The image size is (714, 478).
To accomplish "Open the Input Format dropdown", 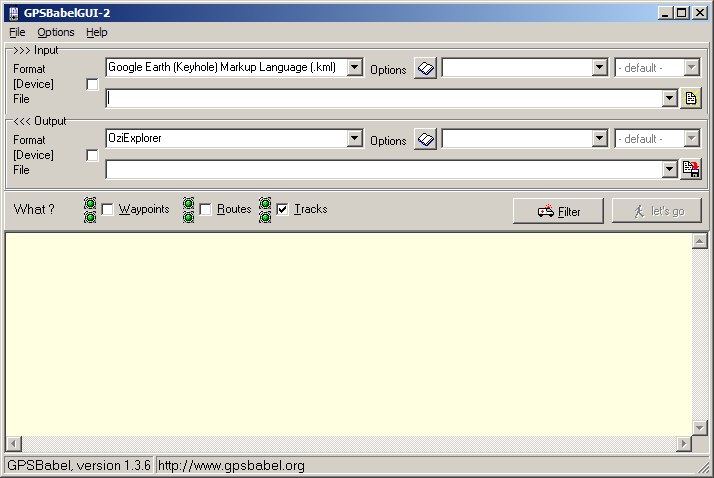I will [x=354, y=68].
